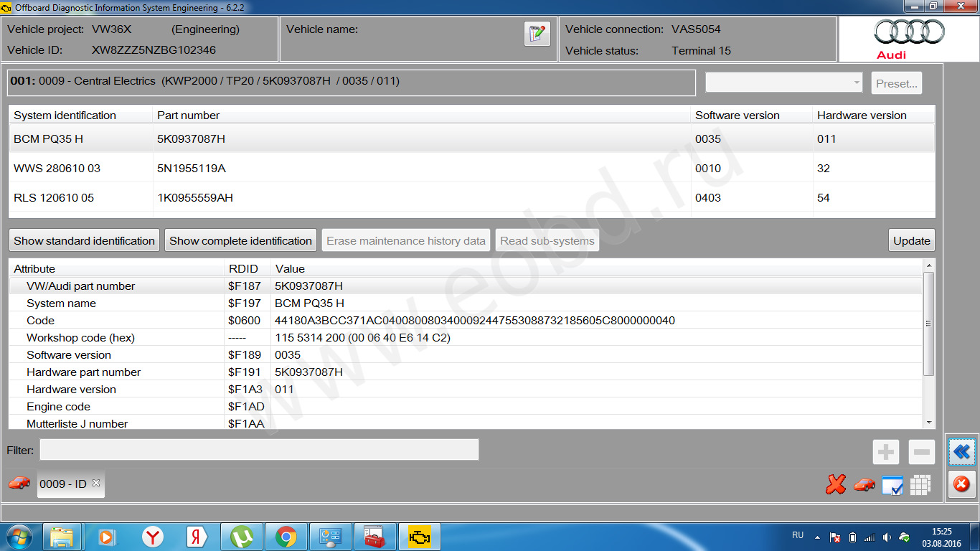Viewport: 980px width, 551px height.
Task: Open the media player taskbar icon
Action: pyautogui.click(x=106, y=537)
